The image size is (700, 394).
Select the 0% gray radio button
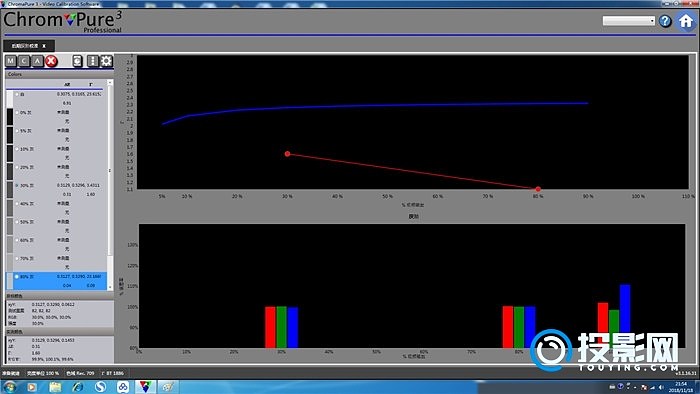click(17, 112)
